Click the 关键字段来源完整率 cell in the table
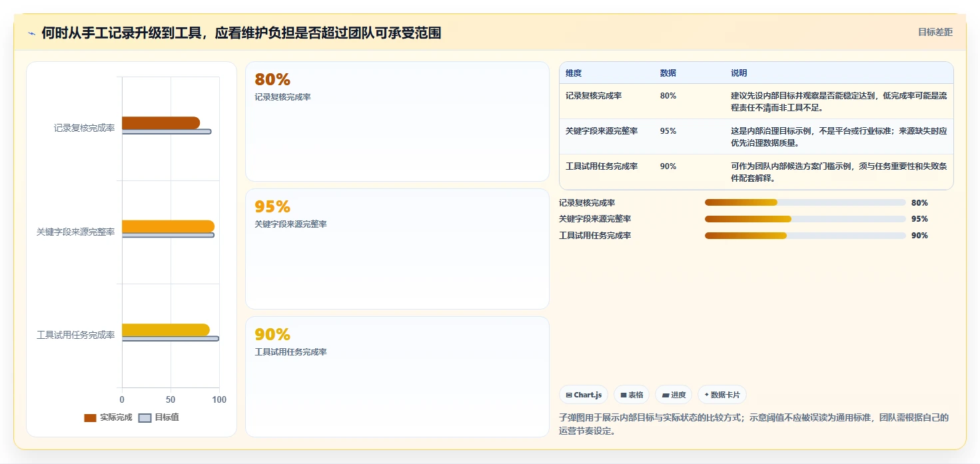This screenshot has height=464, width=980. point(602,131)
